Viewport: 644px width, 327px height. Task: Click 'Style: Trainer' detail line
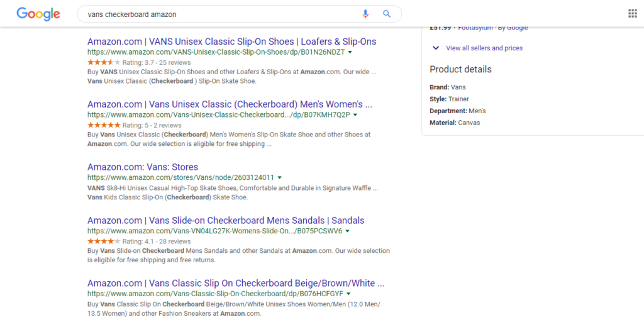pyautogui.click(x=449, y=99)
